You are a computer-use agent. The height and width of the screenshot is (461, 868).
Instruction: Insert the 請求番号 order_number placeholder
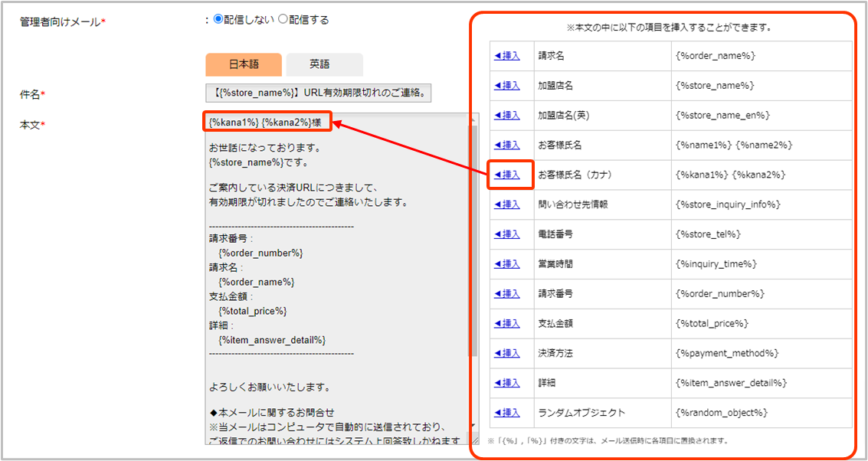[x=507, y=293]
